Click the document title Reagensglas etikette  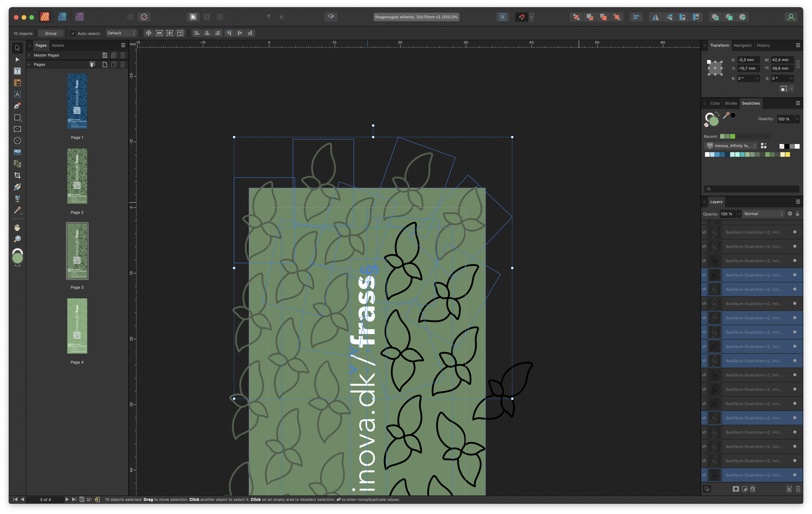point(416,17)
